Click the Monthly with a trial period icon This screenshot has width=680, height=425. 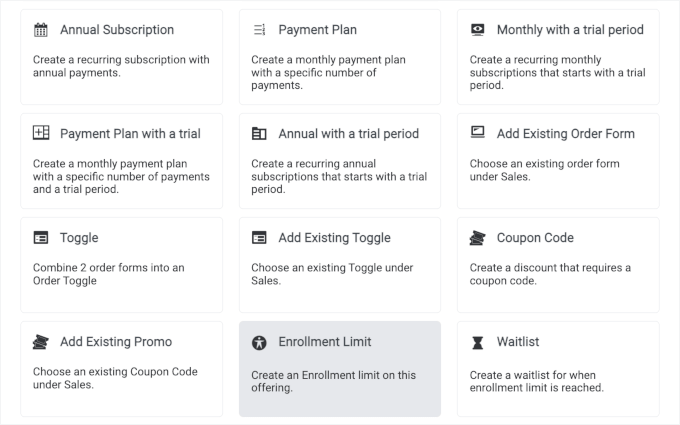477,30
